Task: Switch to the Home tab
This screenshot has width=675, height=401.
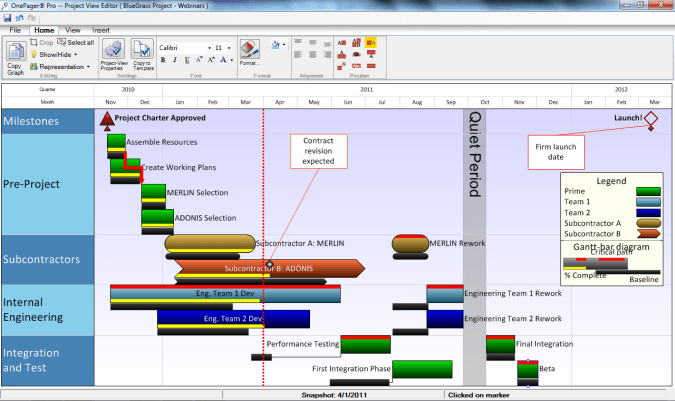Action: (44, 30)
